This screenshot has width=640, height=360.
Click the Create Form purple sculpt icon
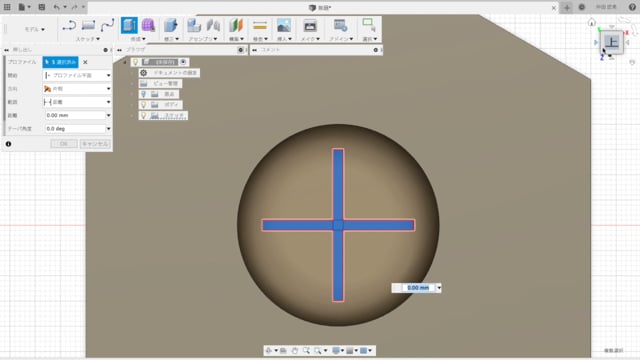click(148, 25)
